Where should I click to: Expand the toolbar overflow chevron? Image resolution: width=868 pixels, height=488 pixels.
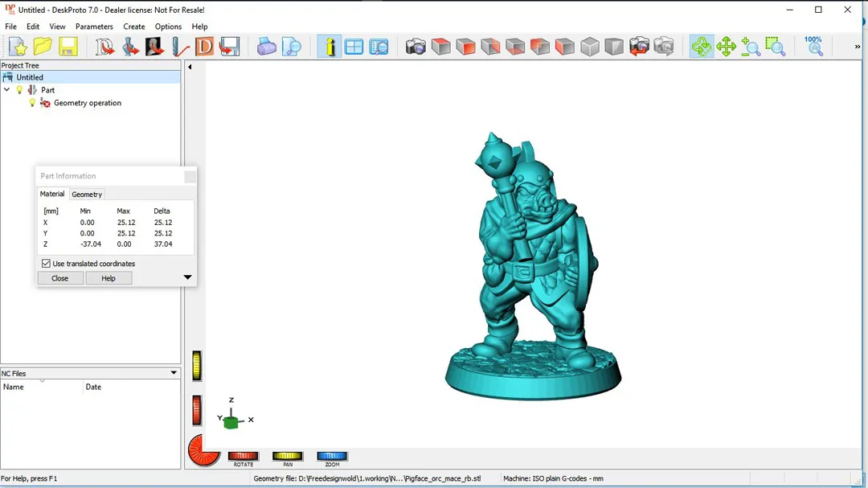(x=857, y=47)
